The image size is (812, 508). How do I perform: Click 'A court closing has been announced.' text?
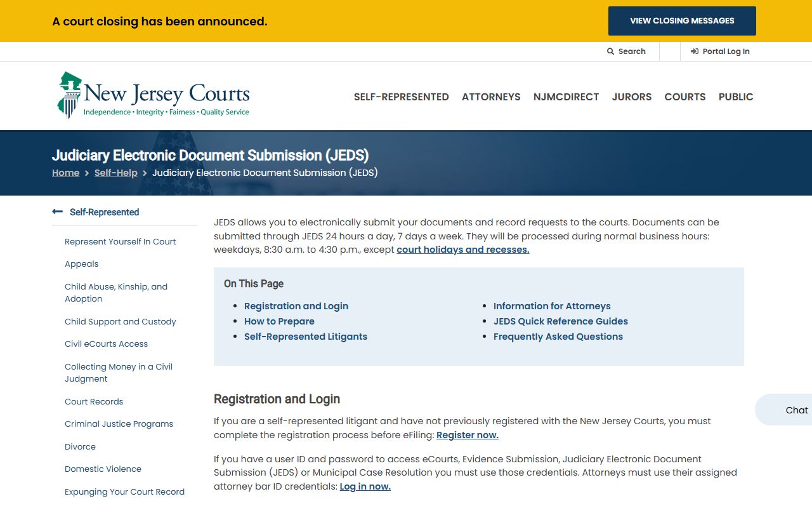tap(160, 22)
